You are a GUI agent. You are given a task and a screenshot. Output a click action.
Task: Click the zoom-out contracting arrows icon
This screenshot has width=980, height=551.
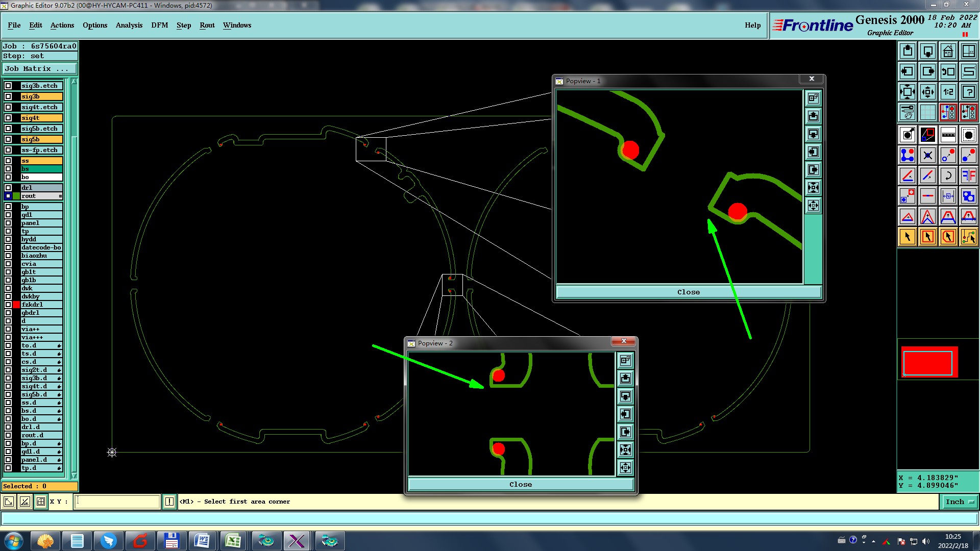tap(928, 92)
